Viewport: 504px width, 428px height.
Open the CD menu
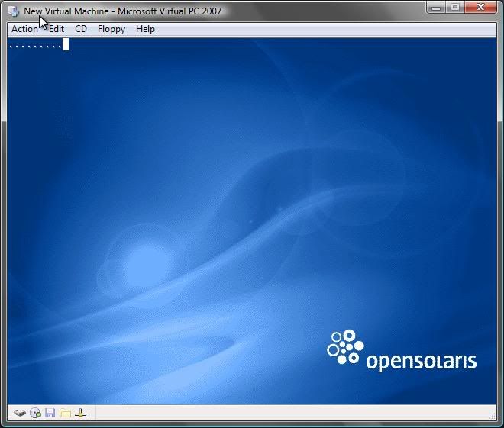pos(81,29)
